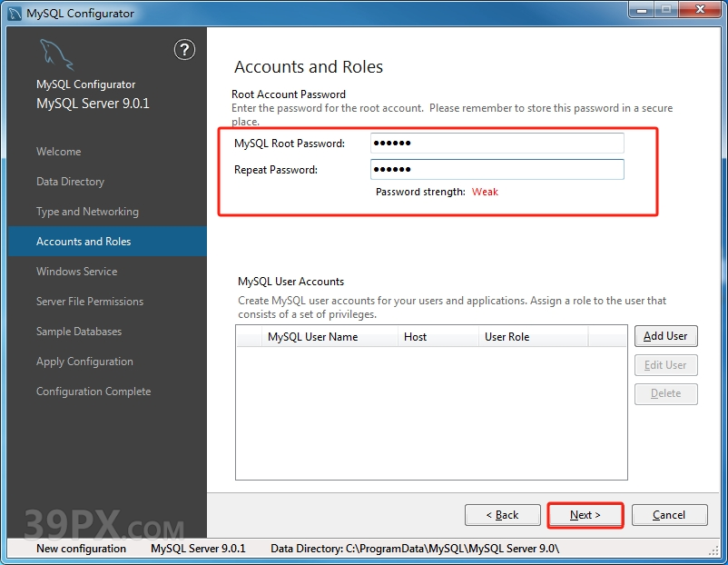Go to the Welcome step

58,152
